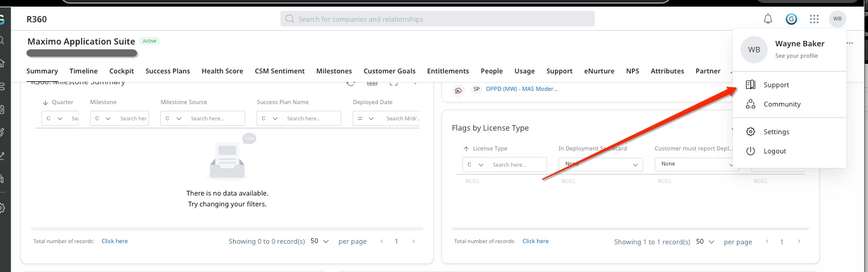The image size is (868, 272).
Task: Open the Deployed Date operator dropdown
Action: pos(365,119)
